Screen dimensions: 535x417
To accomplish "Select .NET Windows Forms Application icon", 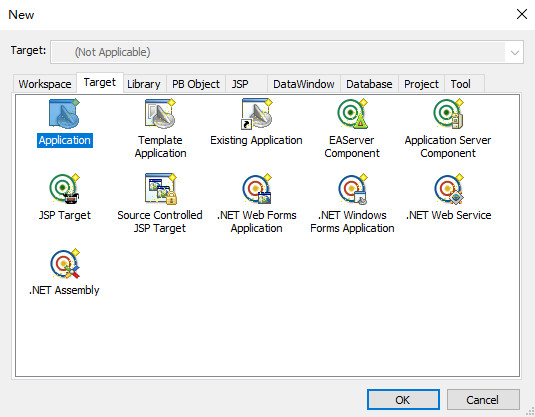I will [352, 189].
